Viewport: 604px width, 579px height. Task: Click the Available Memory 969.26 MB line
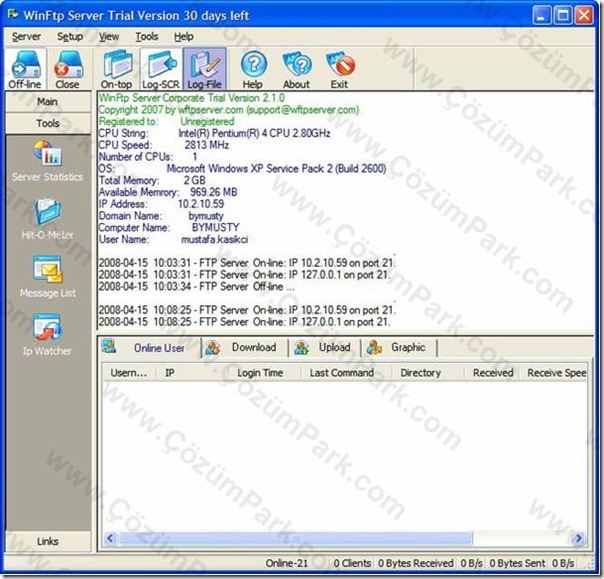pos(168,192)
